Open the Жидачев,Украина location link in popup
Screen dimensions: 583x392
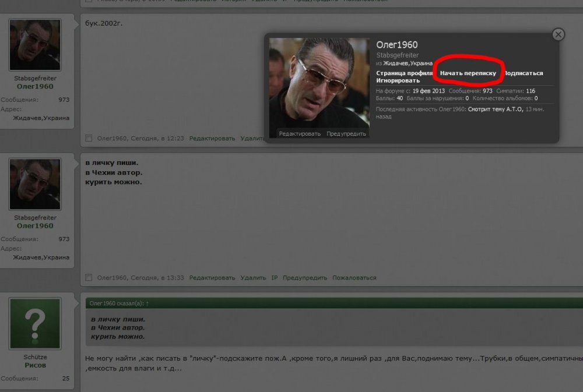[408, 63]
